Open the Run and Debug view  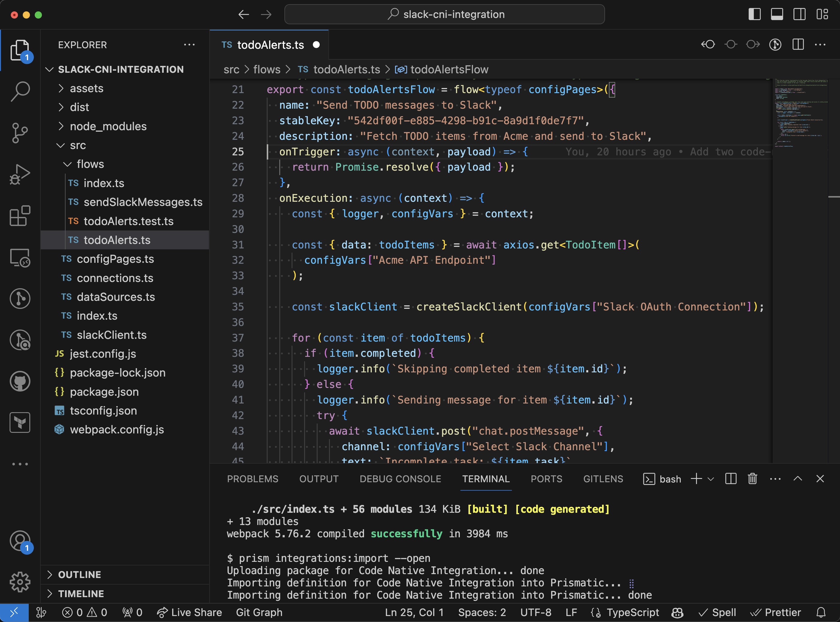click(20, 174)
